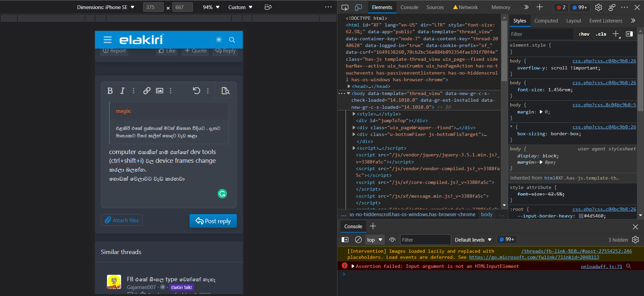Submit with the Post reply button
The height and width of the screenshot is (296, 644).
[x=213, y=221]
